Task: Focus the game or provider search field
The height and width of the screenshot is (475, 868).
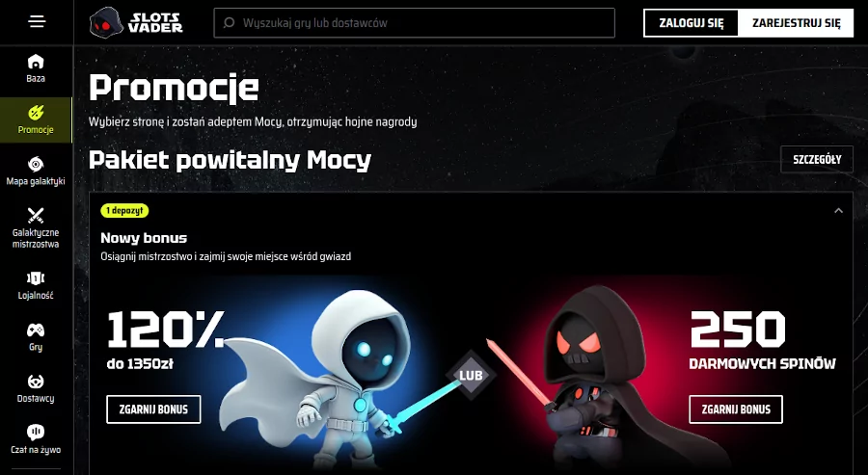Action: (x=414, y=23)
